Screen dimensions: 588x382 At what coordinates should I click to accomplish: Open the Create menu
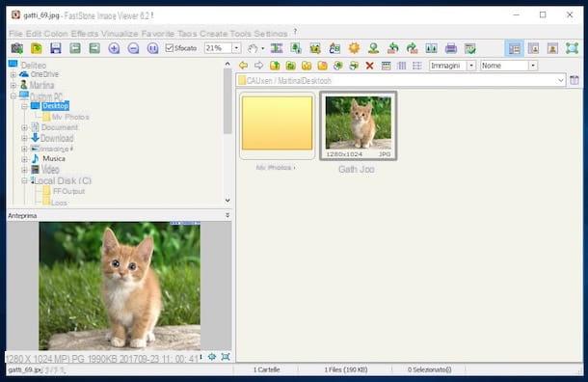tap(213, 34)
